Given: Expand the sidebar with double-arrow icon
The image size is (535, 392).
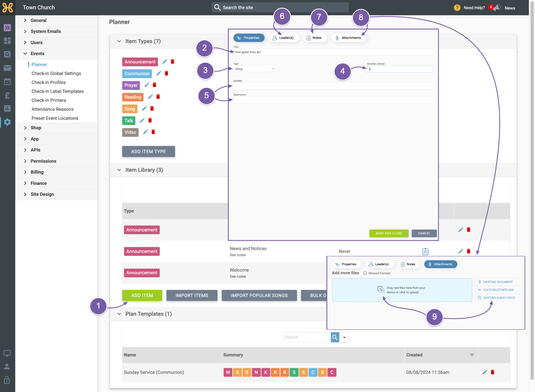Looking at the screenshot, I should tap(7, 28).
